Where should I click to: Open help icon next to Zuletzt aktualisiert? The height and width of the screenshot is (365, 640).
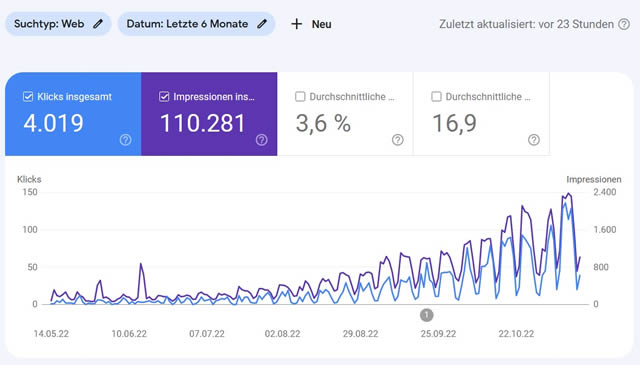pos(624,24)
